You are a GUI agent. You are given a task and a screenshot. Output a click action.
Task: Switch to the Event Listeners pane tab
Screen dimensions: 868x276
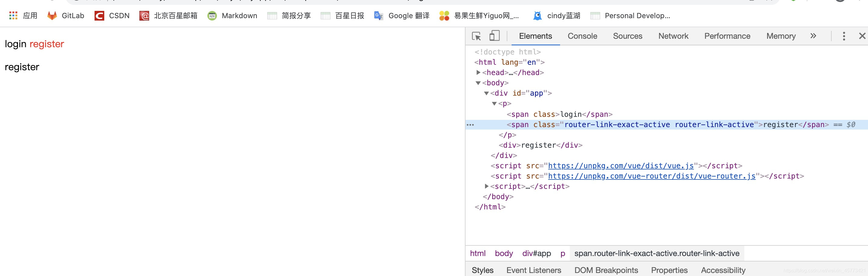pyautogui.click(x=534, y=270)
